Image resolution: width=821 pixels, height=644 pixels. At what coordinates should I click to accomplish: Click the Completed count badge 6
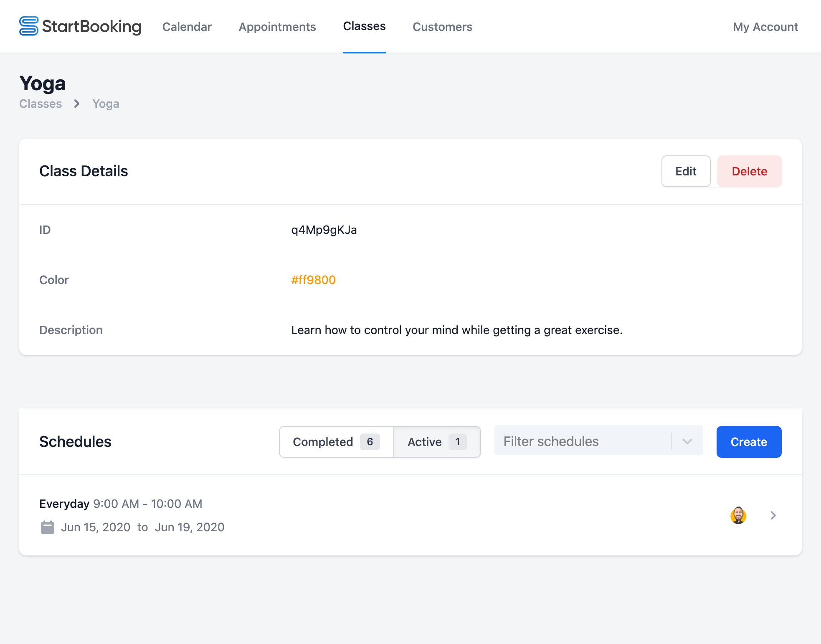coord(370,442)
